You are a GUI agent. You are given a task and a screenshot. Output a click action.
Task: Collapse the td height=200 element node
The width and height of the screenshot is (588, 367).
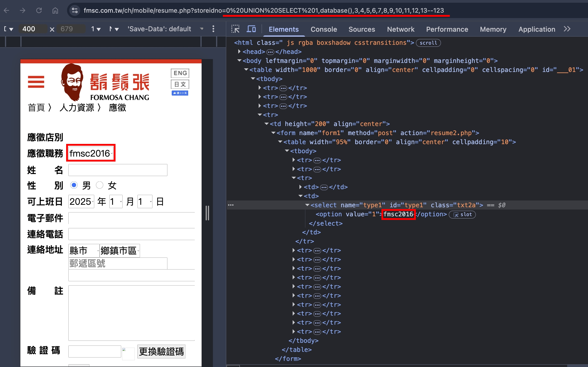click(267, 124)
